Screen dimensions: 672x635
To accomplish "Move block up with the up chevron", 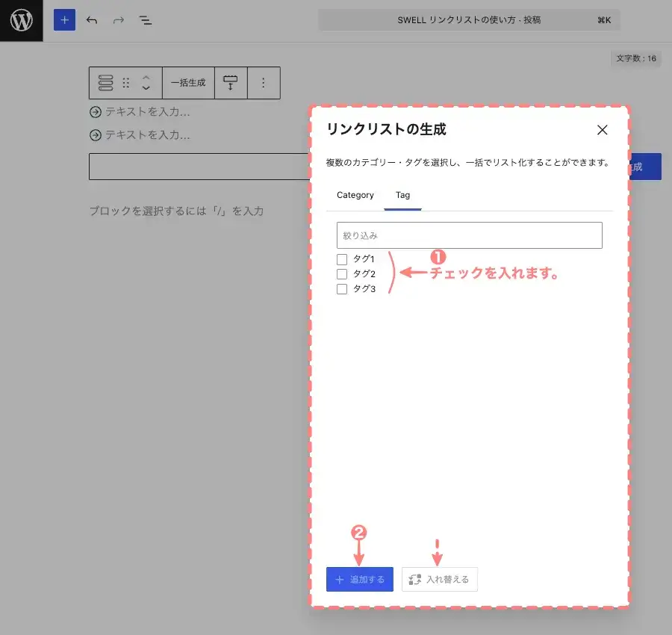I will 146,78.
